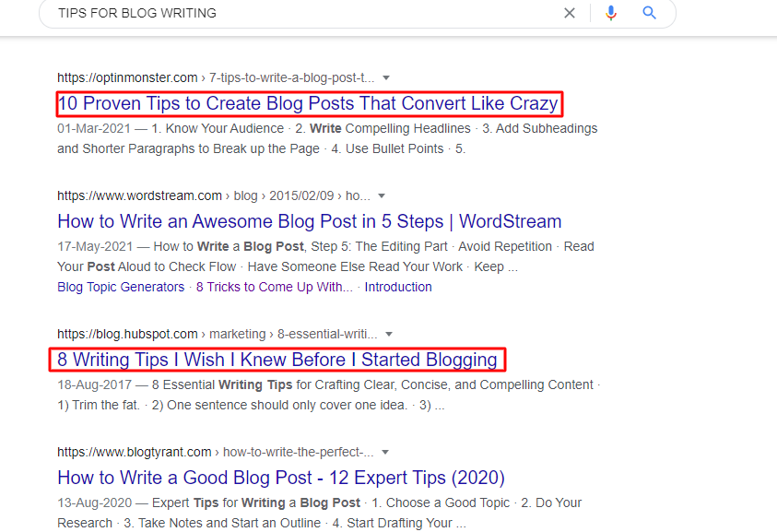
Task: Click the blue magnifying glass search icon
Action: [x=649, y=13]
